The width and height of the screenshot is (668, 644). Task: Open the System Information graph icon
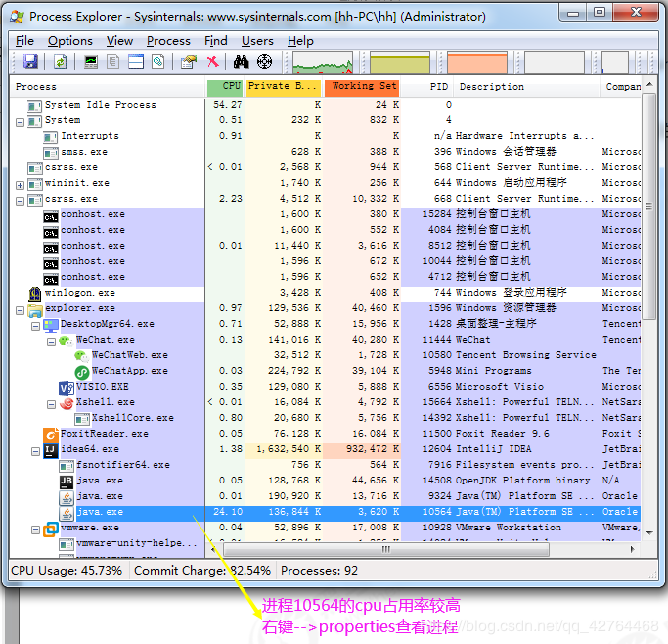click(x=91, y=62)
